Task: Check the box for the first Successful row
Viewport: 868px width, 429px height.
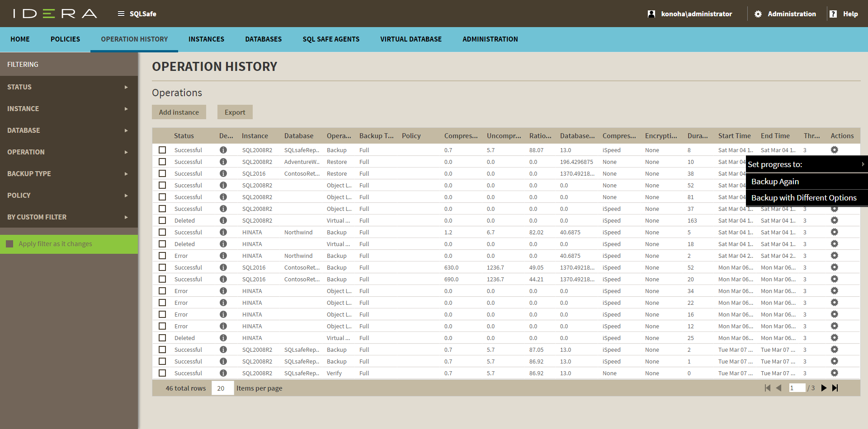Action: 162,150
